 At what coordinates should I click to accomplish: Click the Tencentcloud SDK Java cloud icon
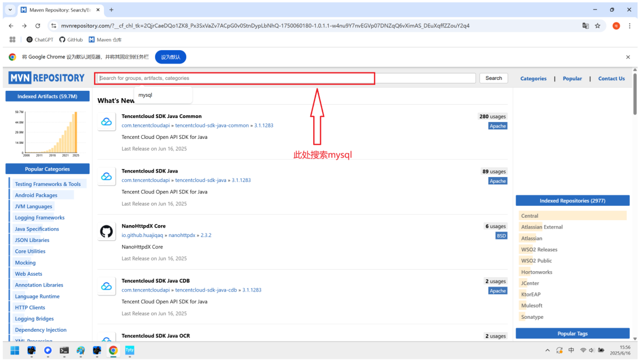(x=106, y=177)
